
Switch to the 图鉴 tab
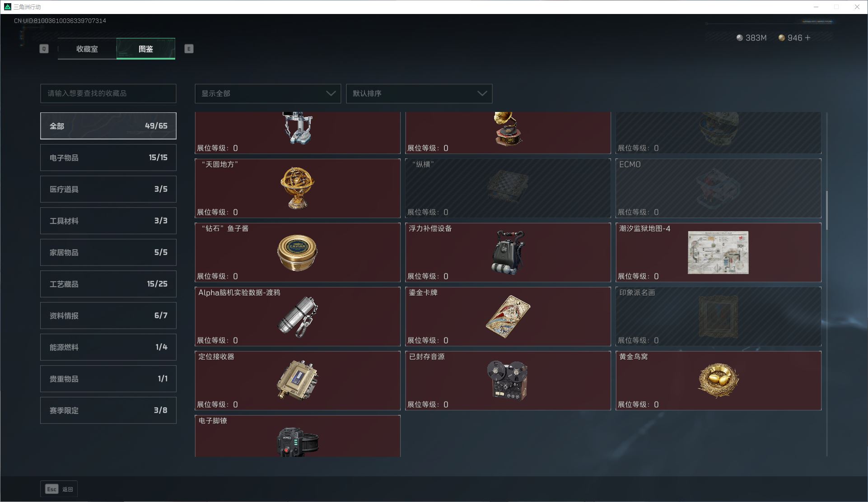click(146, 49)
